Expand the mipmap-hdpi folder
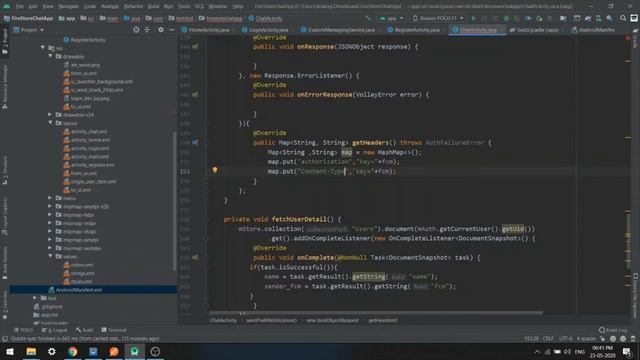This screenshot has height=360, width=640. 51,215
